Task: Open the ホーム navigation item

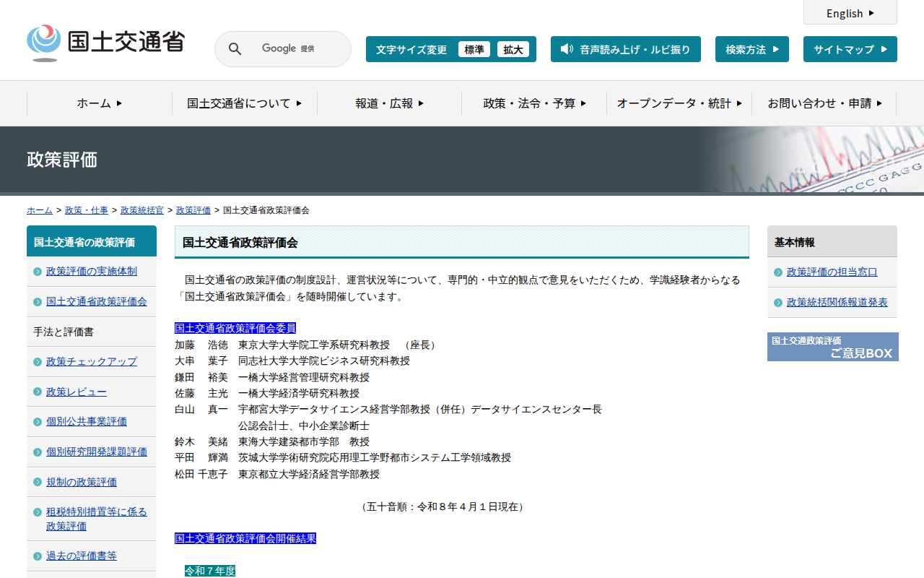Action: point(100,103)
